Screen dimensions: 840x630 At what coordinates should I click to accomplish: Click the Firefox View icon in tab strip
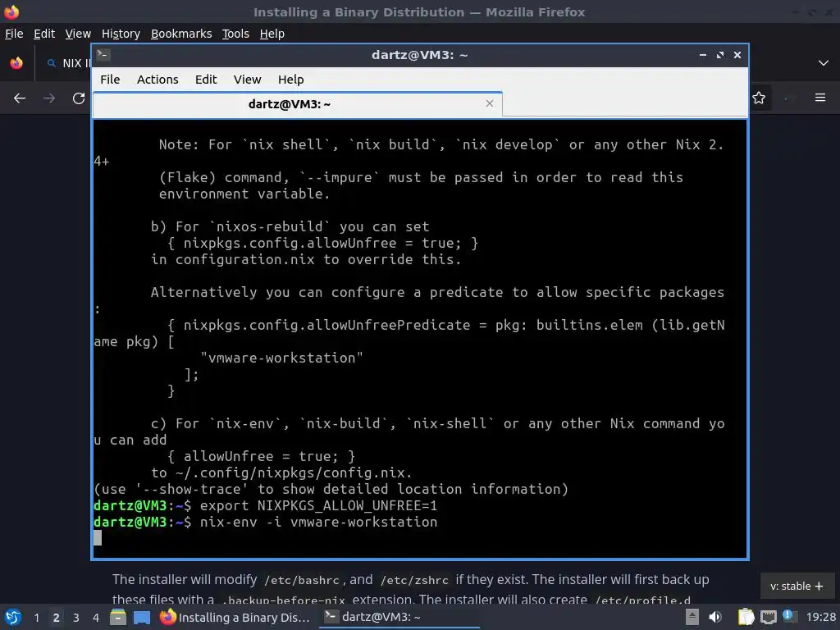pyautogui.click(x=16, y=62)
